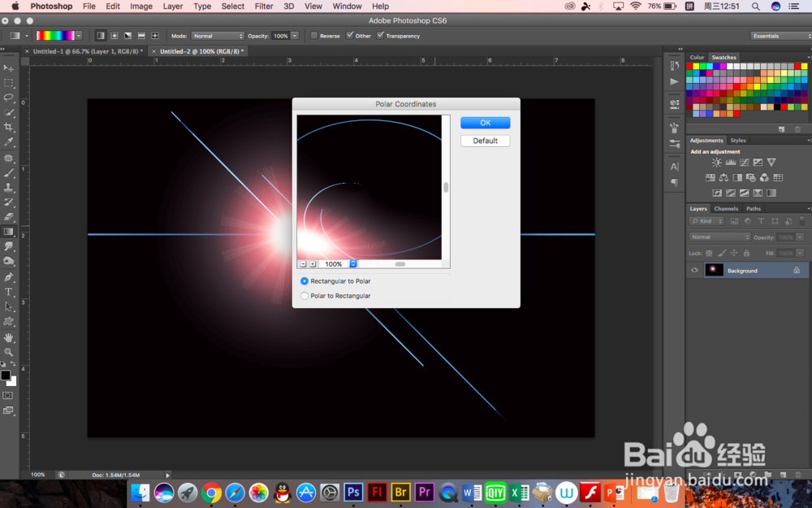This screenshot has width=812, height=508.
Task: Click the Background layer thumbnail
Action: 714,270
